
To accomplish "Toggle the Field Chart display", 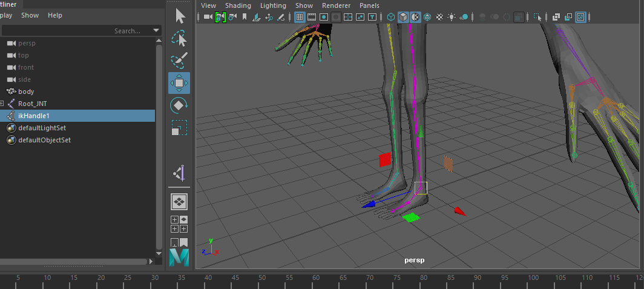I will pyautogui.click(x=348, y=17).
